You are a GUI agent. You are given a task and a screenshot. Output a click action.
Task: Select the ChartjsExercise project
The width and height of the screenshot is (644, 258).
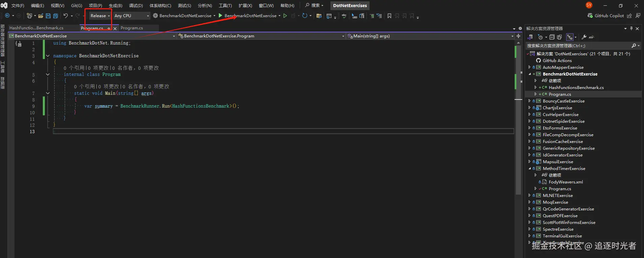[557, 108]
